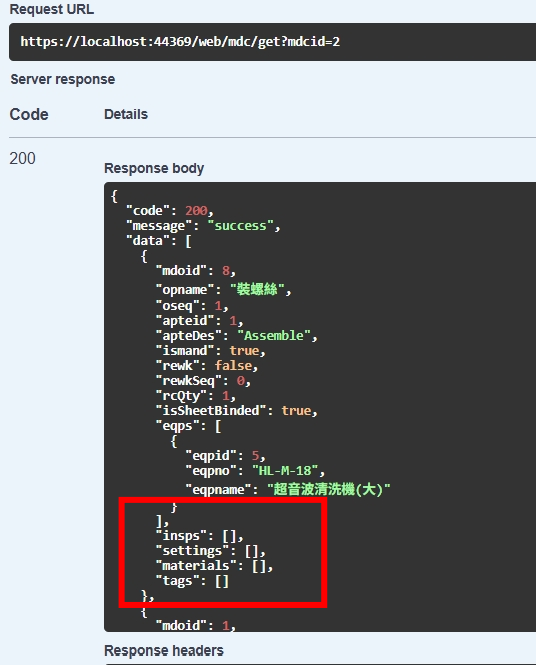This screenshot has width=536, height=665.
Task: Click the "materials": [] line
Action: click(x=215, y=566)
